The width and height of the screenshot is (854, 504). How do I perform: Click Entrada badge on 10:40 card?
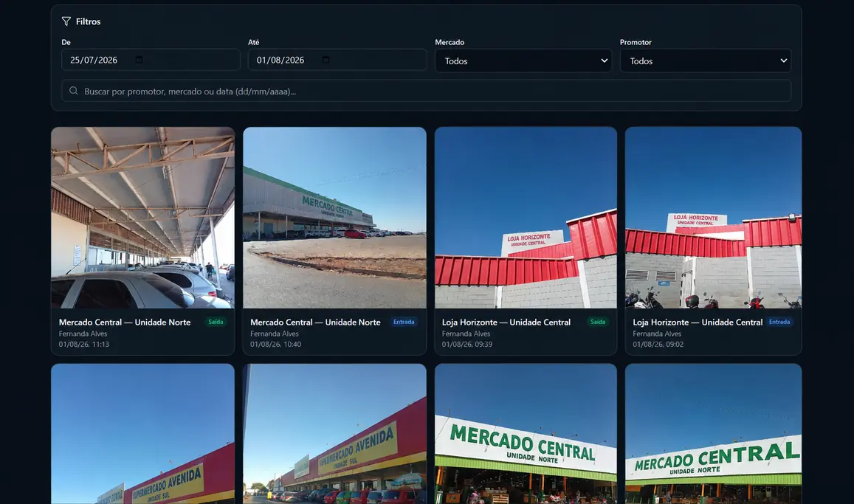click(404, 322)
